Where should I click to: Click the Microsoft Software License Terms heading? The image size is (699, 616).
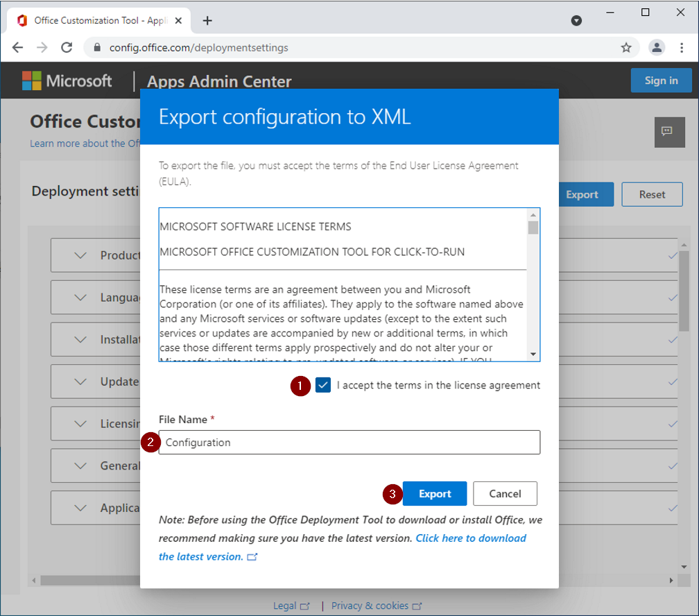coord(255,227)
